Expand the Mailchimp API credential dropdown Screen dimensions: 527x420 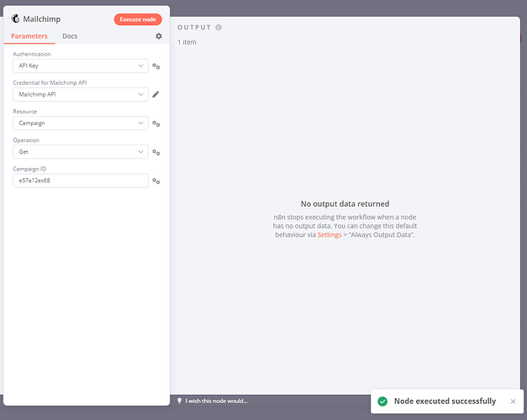pos(81,94)
